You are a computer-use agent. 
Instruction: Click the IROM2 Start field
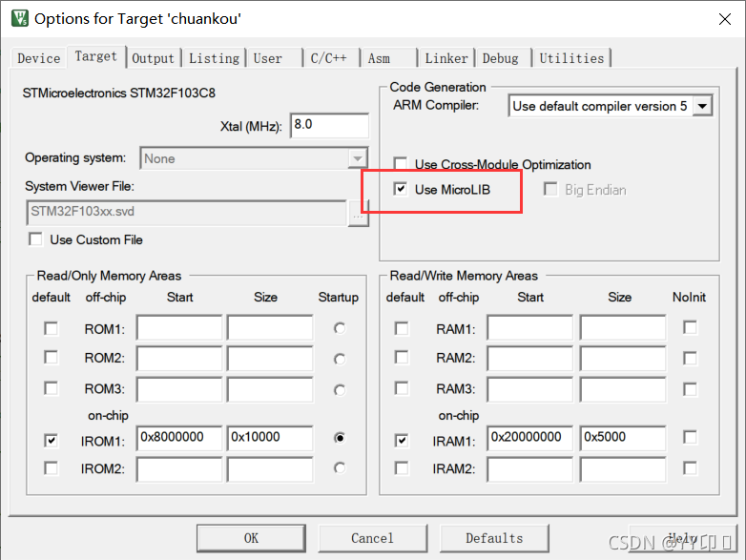click(179, 469)
